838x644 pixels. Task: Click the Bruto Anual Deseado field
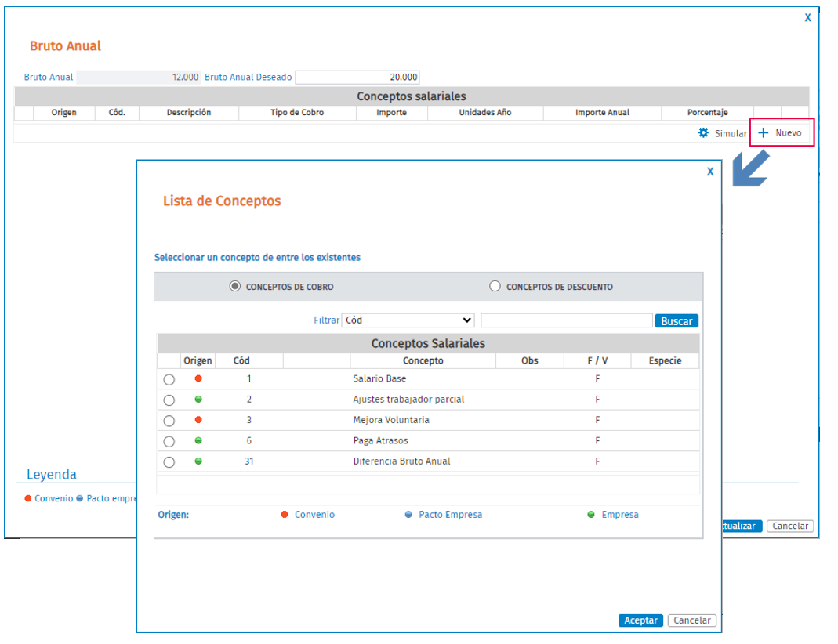click(357, 77)
